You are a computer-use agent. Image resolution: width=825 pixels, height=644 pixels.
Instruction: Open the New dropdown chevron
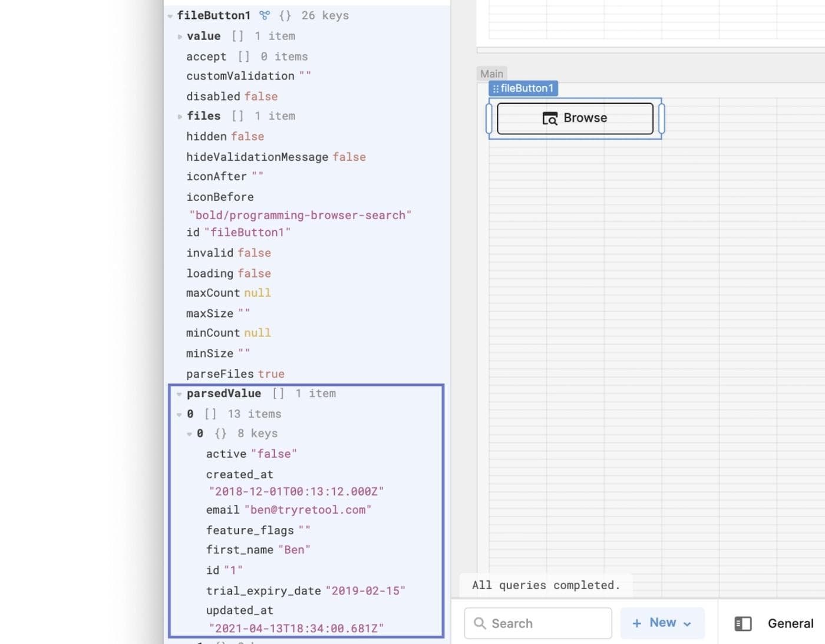coord(687,624)
